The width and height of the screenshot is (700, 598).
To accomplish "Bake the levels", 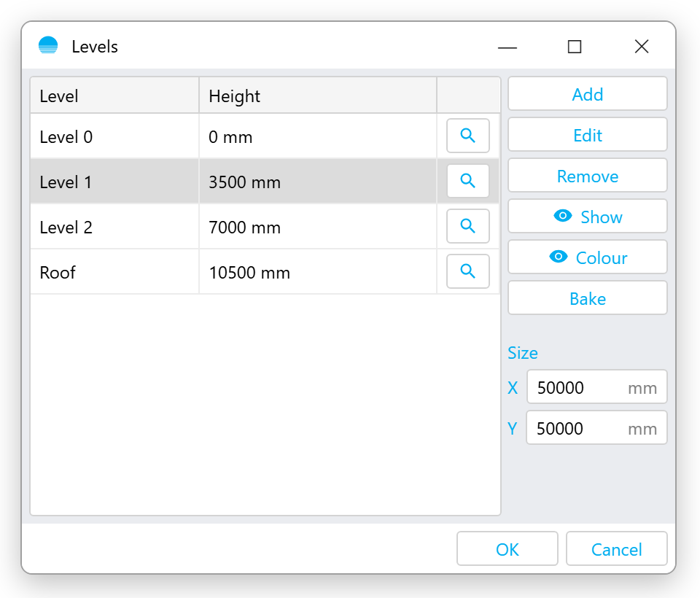I will [x=588, y=298].
